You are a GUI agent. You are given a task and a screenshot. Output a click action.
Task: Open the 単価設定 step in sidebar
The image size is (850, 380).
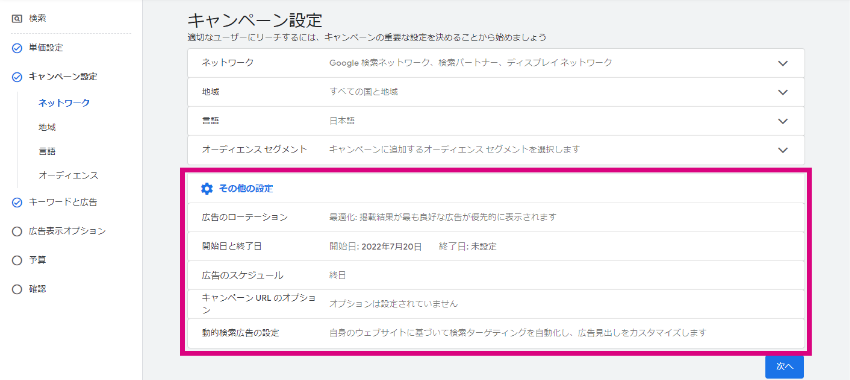[46, 48]
